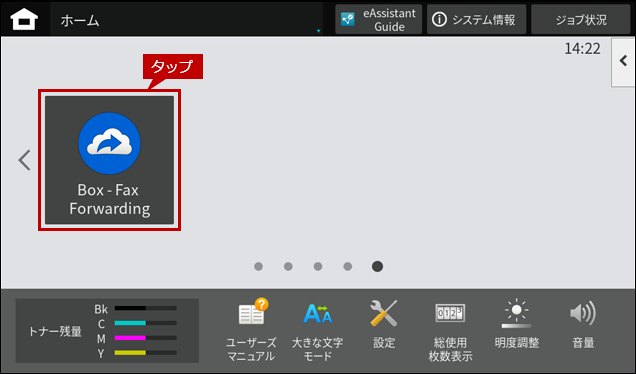Check the magenta M toner level bar
The width and height of the screenshot is (636, 374).
coord(146,337)
